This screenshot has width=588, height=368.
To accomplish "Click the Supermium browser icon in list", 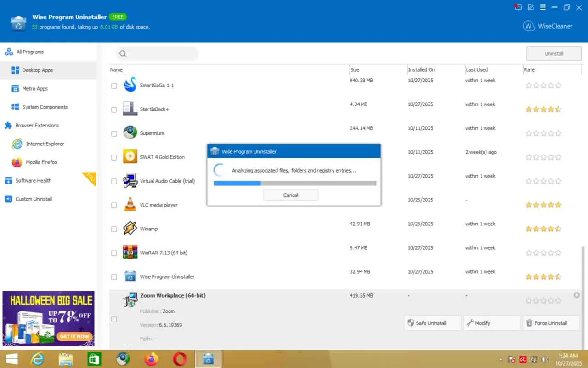I will (130, 132).
